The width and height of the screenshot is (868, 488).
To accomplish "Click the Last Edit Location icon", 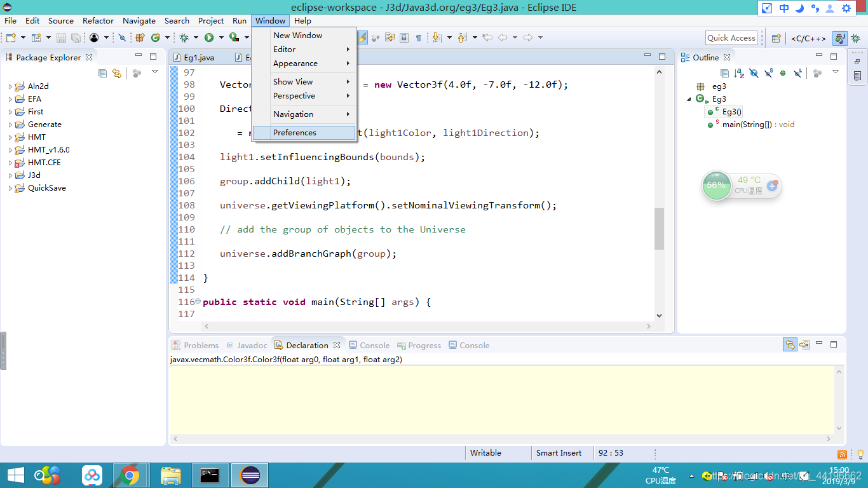I will pos(487,37).
